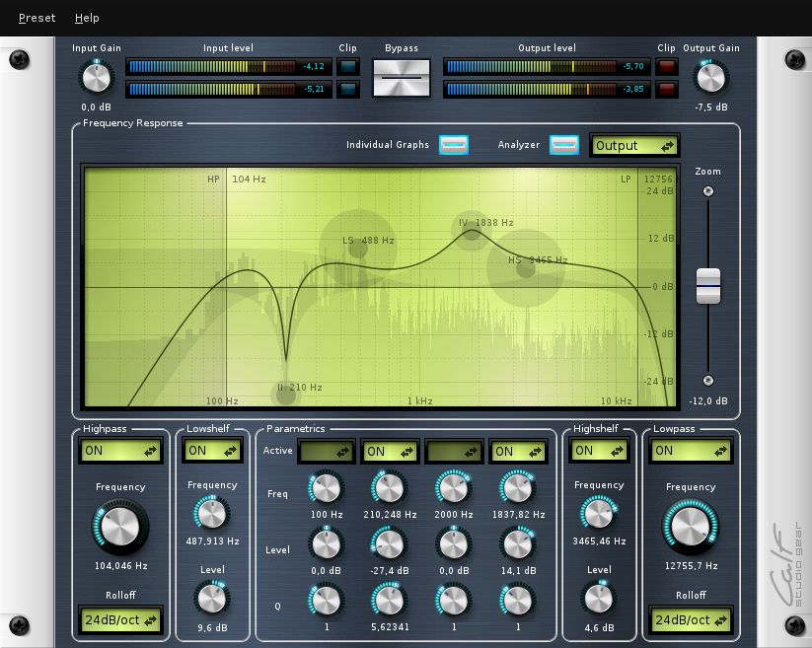This screenshot has height=648, width=812.
Task: Open the Highpass Rolloff dropdown
Action: click(x=121, y=621)
